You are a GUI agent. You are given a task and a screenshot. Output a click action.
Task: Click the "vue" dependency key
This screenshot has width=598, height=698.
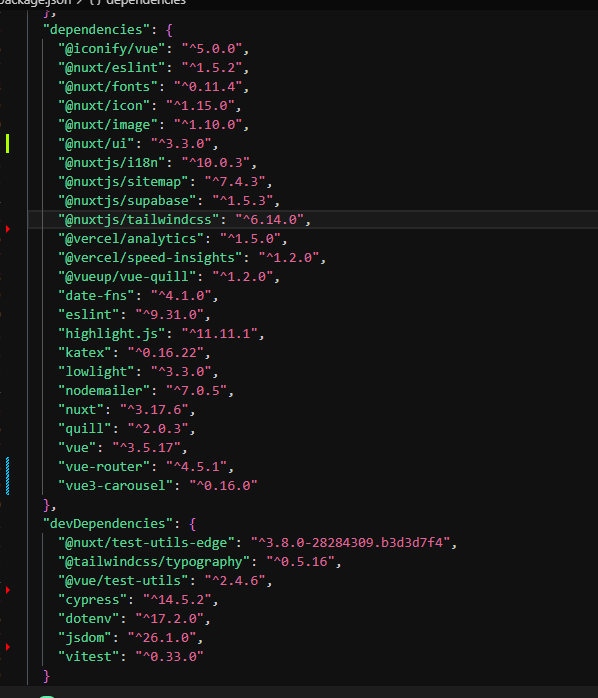pyautogui.click(x=77, y=448)
